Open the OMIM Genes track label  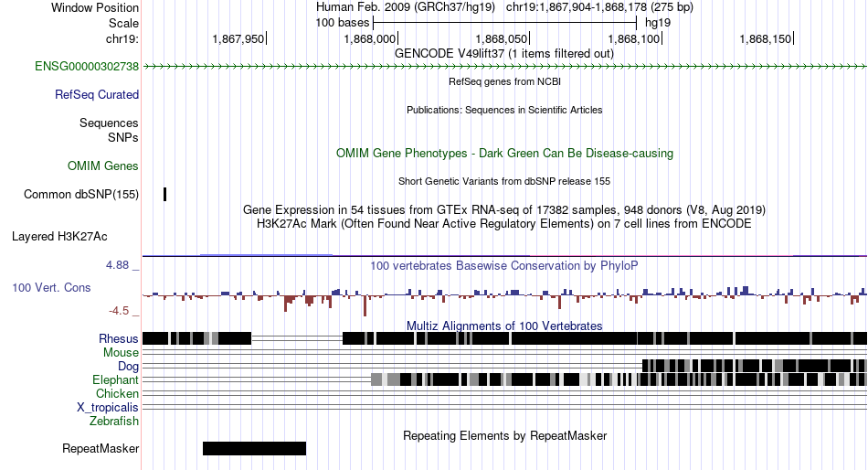[x=103, y=166]
